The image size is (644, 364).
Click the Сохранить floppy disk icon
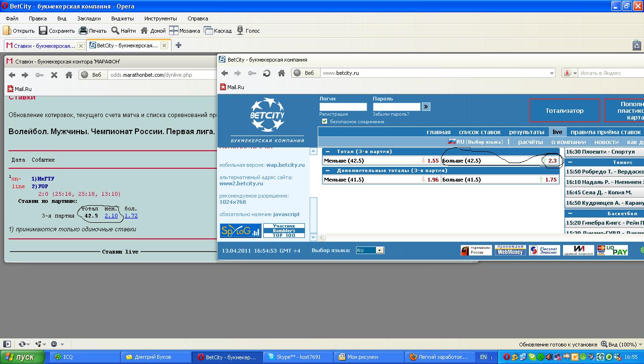(43, 31)
